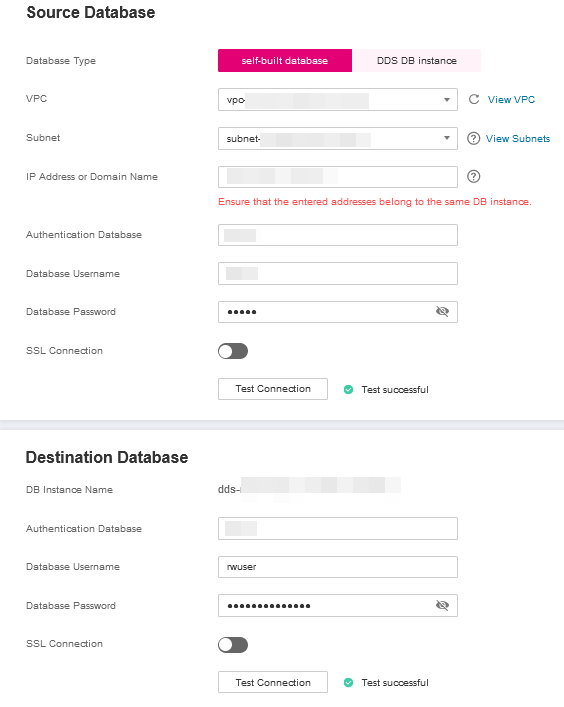Focus the source Database Password field
The image size is (564, 707).
click(x=338, y=312)
